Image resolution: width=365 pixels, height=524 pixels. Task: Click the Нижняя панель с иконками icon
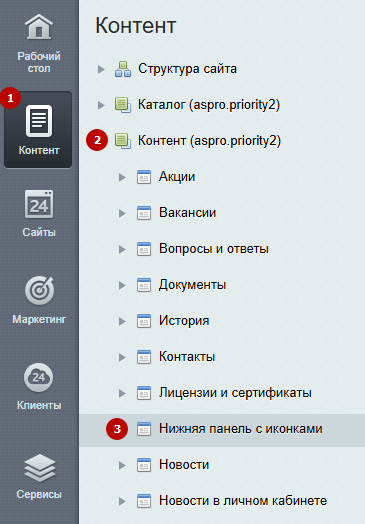tap(144, 429)
